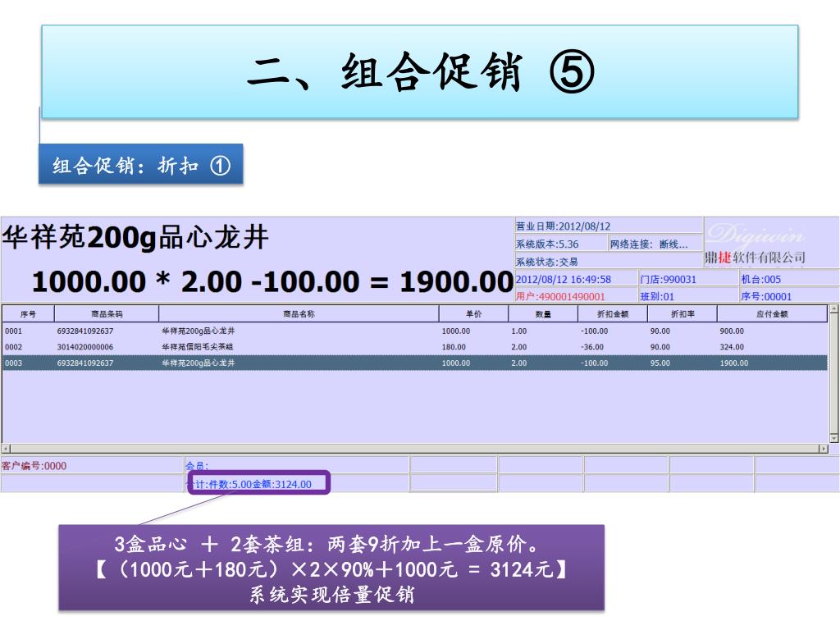This screenshot has height=630, width=840.
Task: Click payable amount 1900.00
Action: pos(734,363)
